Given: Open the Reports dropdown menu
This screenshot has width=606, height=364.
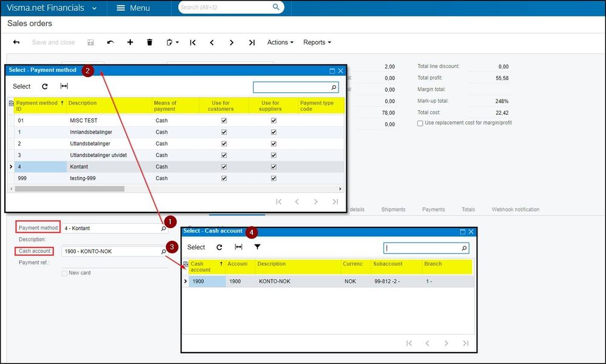Looking at the screenshot, I should (317, 42).
